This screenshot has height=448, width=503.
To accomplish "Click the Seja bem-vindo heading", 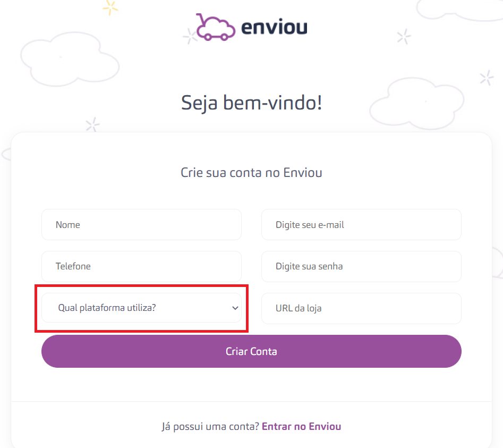I will [x=252, y=103].
